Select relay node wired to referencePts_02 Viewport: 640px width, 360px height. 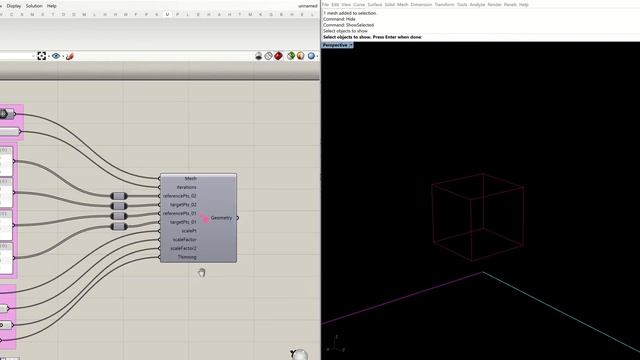[119, 196]
